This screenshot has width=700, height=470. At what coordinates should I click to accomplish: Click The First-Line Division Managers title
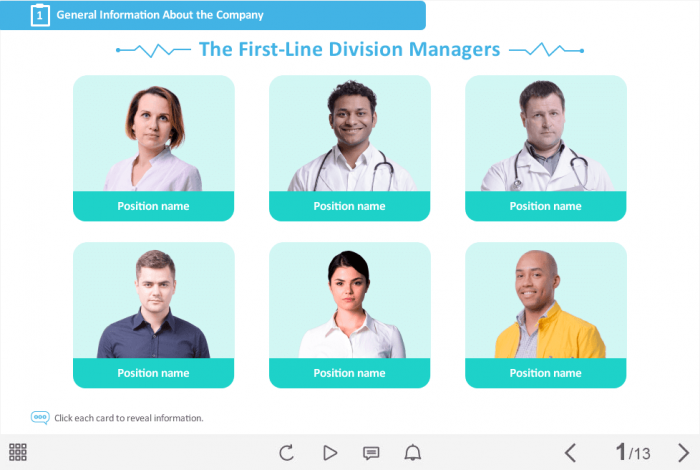tap(350, 50)
